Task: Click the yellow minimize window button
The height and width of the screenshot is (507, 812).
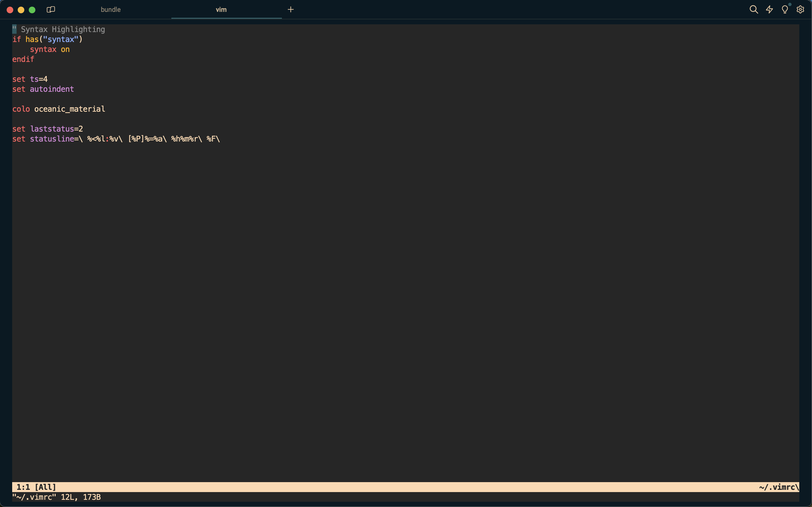Action: 21,10
